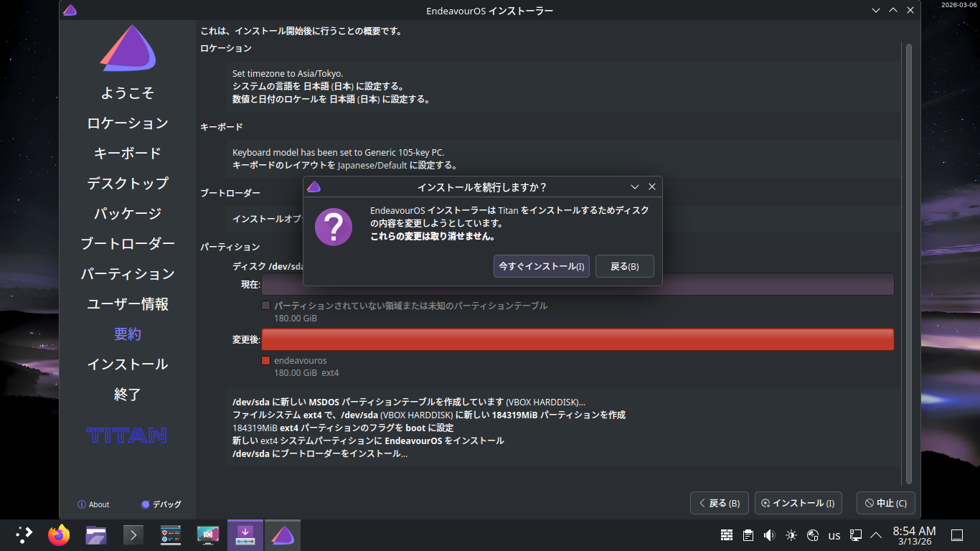The width and height of the screenshot is (980, 551).
Task: Expand the hidden system tray icons arrow
Action: [x=876, y=535]
